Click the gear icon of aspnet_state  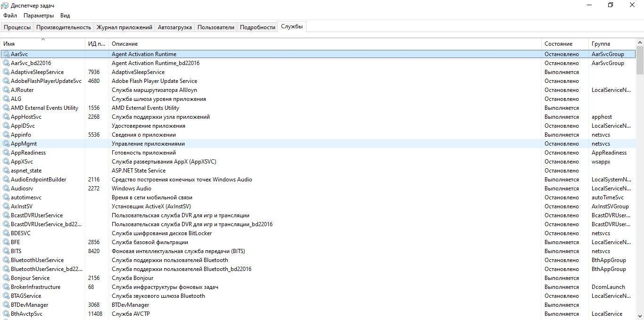[6, 171]
